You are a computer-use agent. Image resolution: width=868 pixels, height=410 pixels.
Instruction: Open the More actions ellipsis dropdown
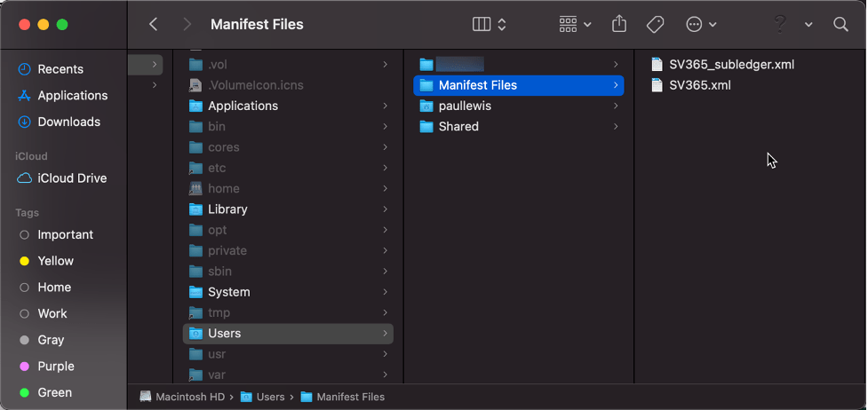[702, 25]
